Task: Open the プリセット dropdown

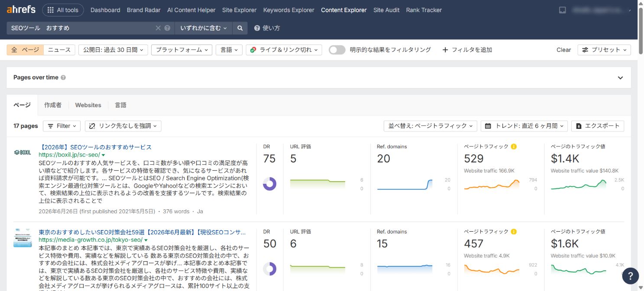Action: tap(604, 50)
